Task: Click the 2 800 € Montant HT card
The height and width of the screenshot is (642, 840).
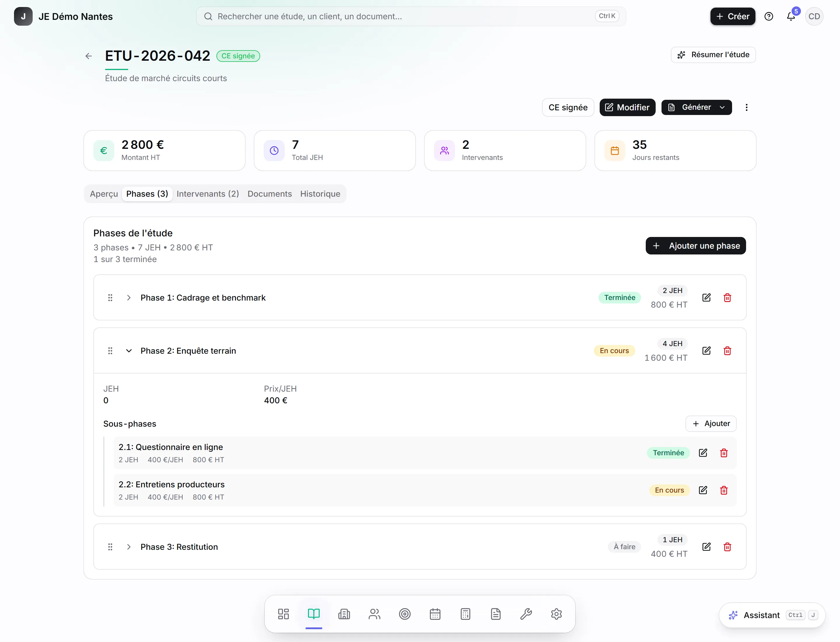Action: [164, 151]
